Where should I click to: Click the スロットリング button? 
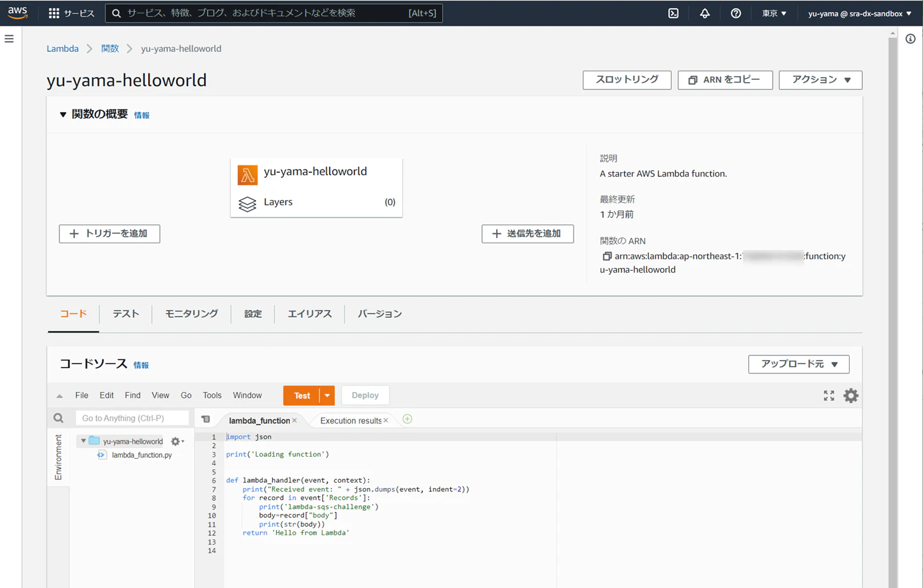[627, 80]
